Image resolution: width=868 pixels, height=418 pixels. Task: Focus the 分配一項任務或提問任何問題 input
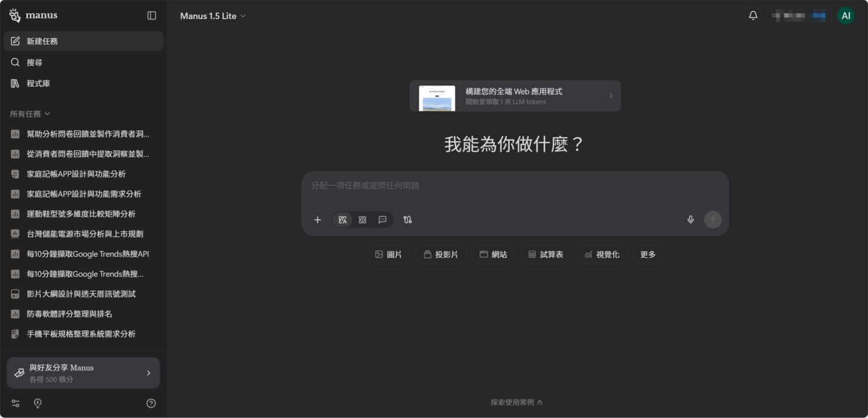pyautogui.click(x=515, y=186)
